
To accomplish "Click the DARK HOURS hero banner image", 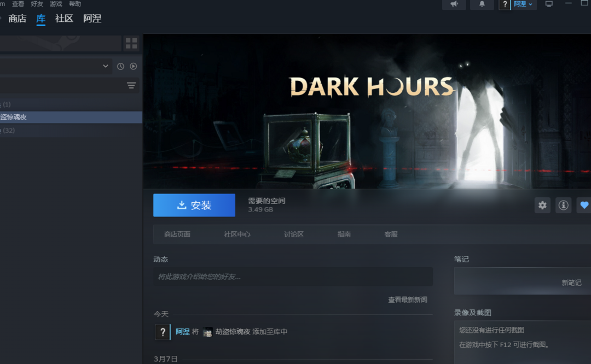I will point(367,111).
